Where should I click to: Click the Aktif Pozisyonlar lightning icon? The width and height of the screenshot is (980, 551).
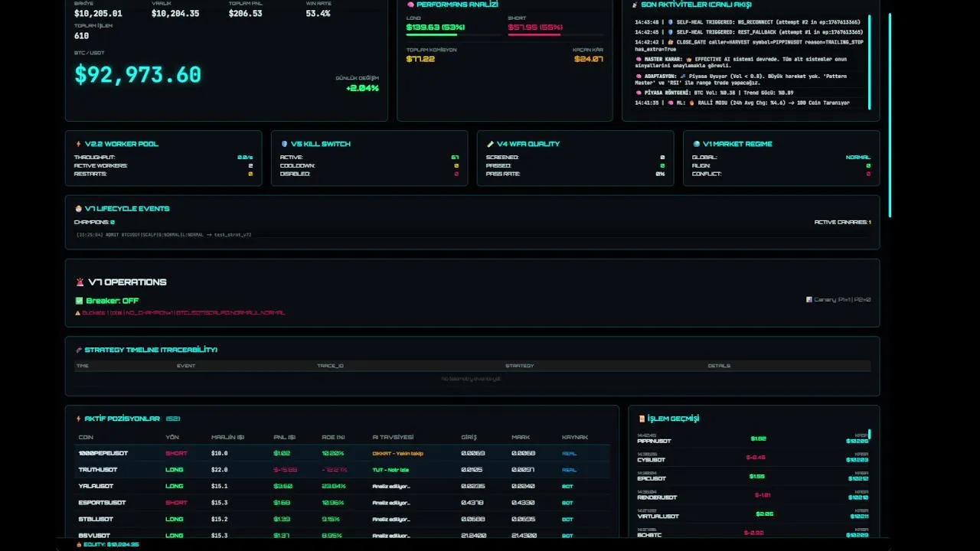[x=78, y=419]
